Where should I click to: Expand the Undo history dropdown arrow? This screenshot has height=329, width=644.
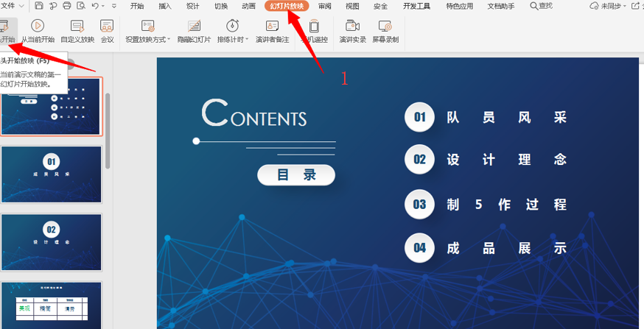point(102,6)
